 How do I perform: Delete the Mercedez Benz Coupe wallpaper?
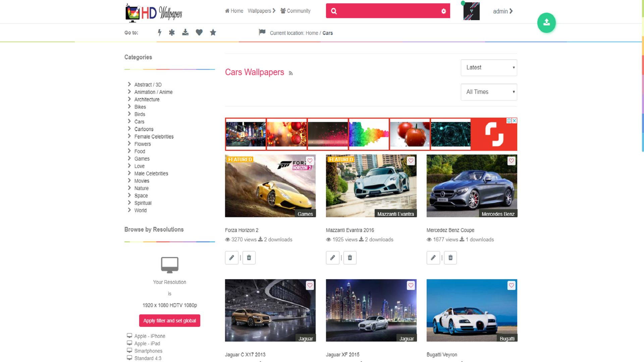(450, 257)
